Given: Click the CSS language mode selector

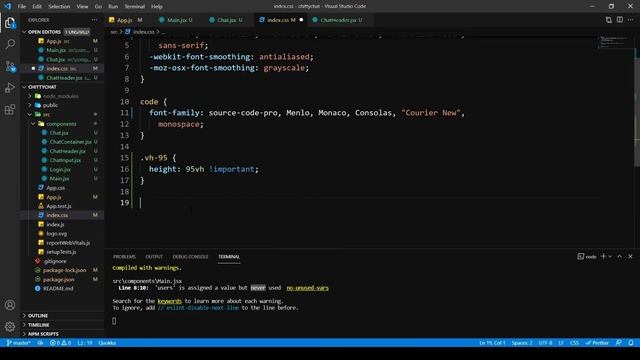Looking at the screenshot, I should click(x=574, y=343).
